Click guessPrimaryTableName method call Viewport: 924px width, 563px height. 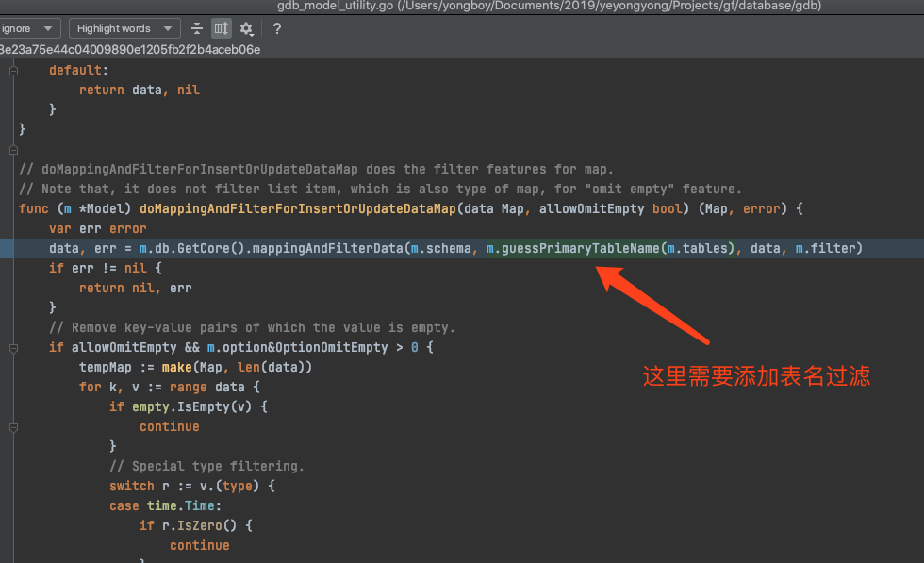[581, 248]
